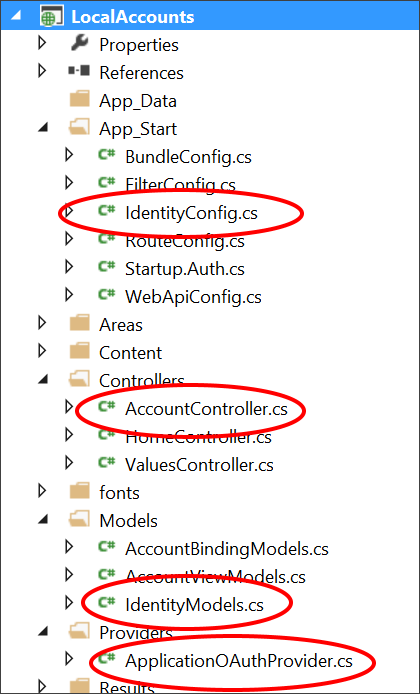Select the App_Data folder label
The image size is (420, 694).
pyautogui.click(x=138, y=101)
